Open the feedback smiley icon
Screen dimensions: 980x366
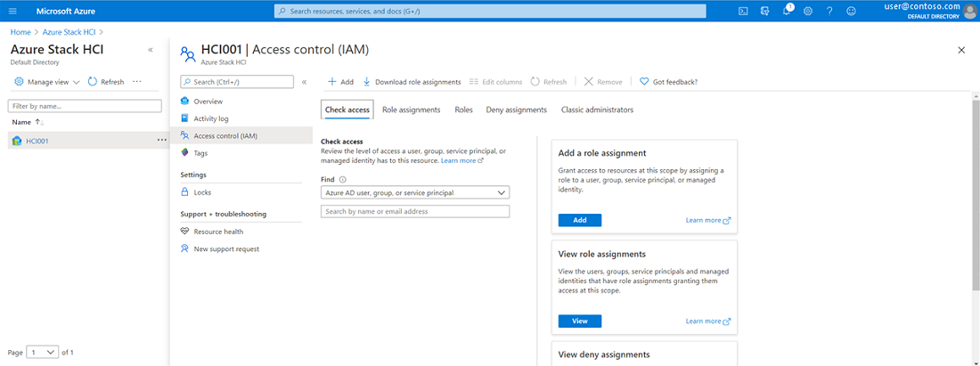tap(851, 12)
